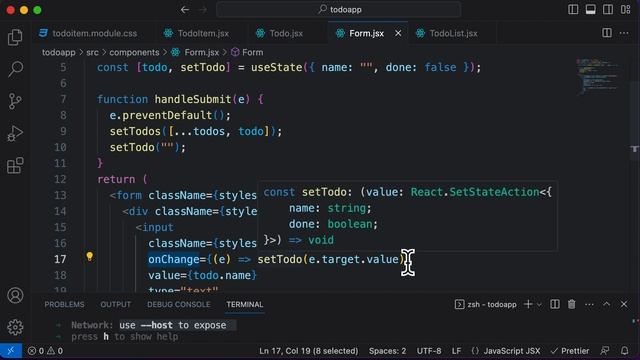The image size is (640, 360).
Task: Click the lightbulb code action icon
Action: click(90, 256)
